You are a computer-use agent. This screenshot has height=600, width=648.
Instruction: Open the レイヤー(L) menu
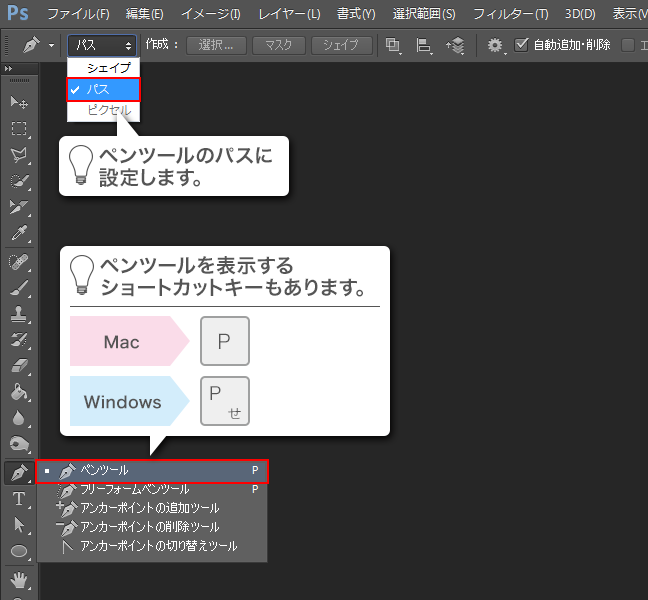[x=289, y=14]
